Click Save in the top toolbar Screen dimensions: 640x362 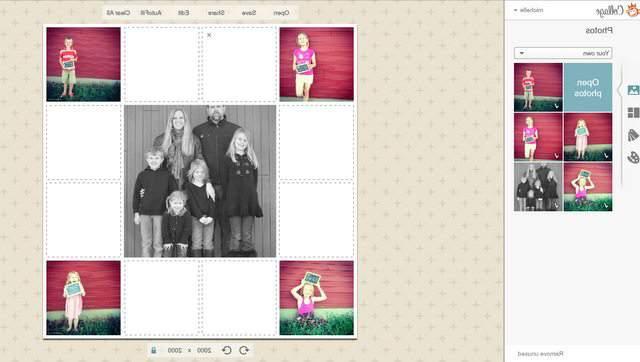(249, 13)
